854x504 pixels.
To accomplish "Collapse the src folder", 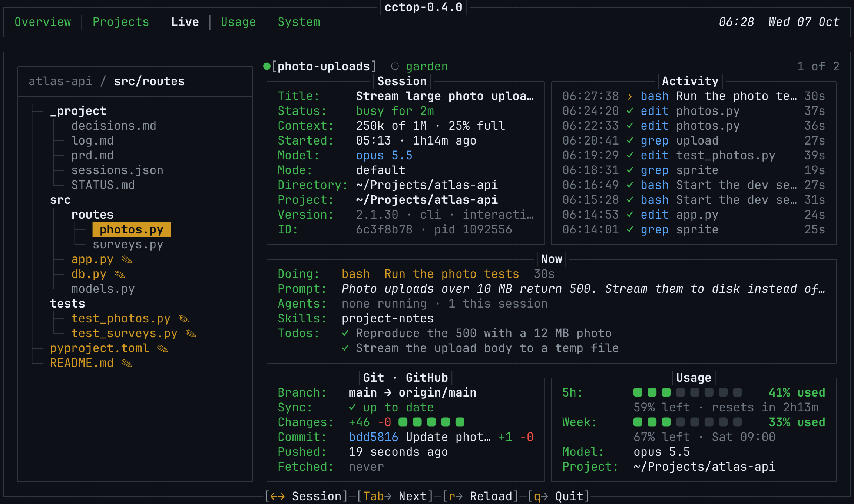I will [x=60, y=200].
